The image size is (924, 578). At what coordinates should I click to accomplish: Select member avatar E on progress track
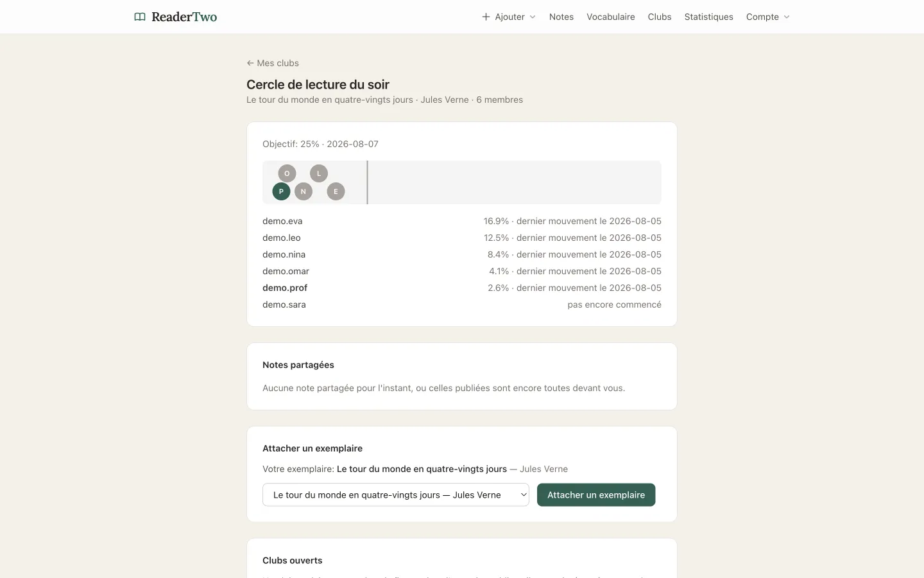point(336,191)
